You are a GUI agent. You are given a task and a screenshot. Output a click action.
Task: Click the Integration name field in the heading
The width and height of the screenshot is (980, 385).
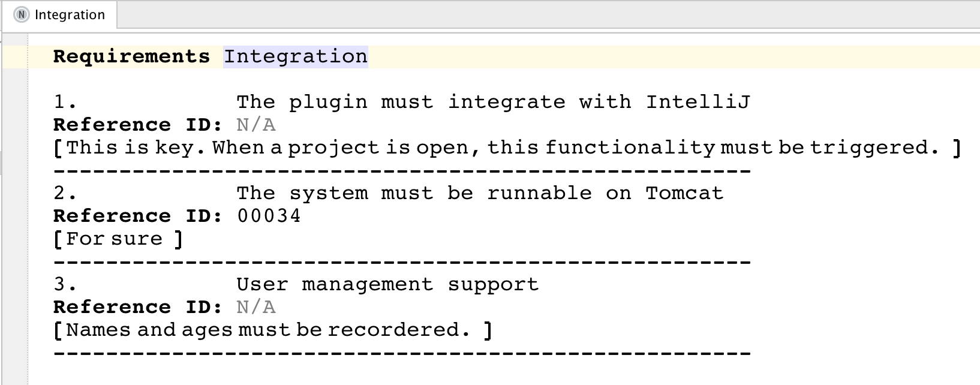295,56
